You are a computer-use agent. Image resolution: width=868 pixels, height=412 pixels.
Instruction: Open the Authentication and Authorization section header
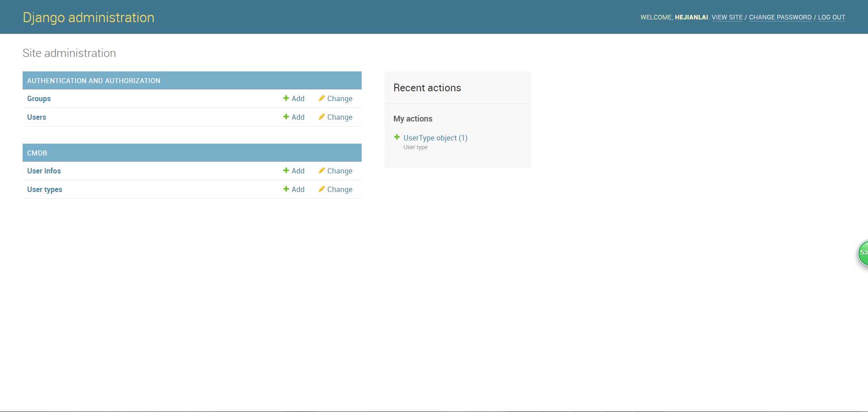tap(94, 80)
